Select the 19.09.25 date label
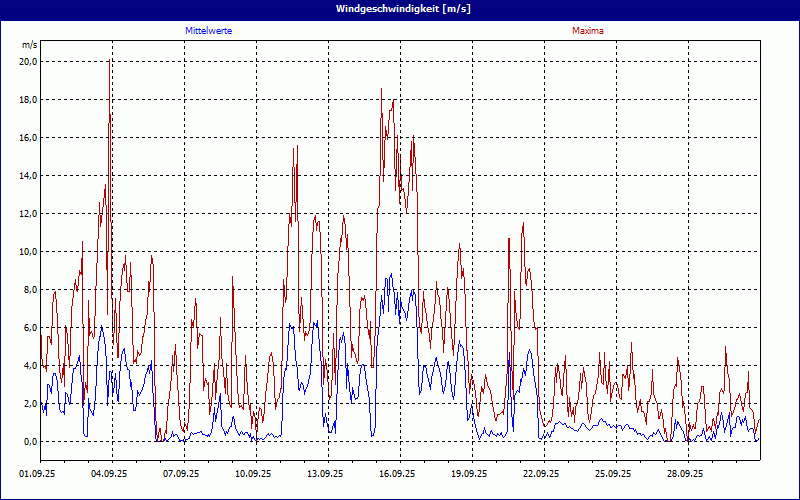The image size is (800, 500). [469, 474]
